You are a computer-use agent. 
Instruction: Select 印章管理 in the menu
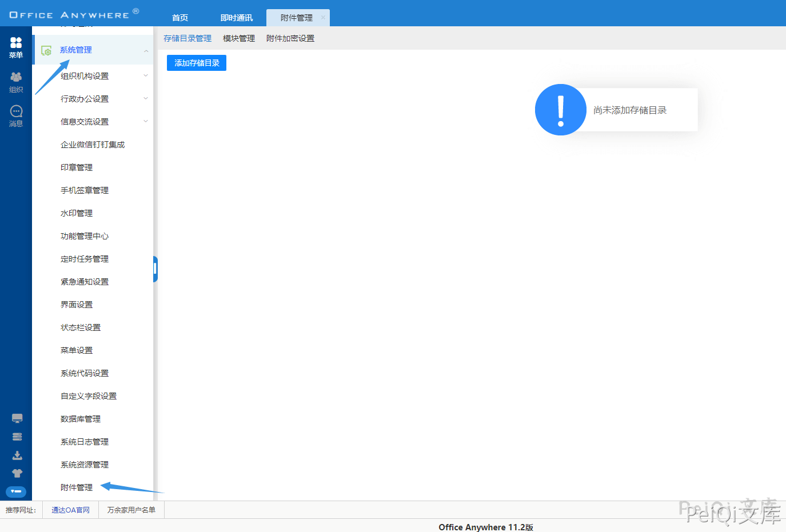pos(77,167)
